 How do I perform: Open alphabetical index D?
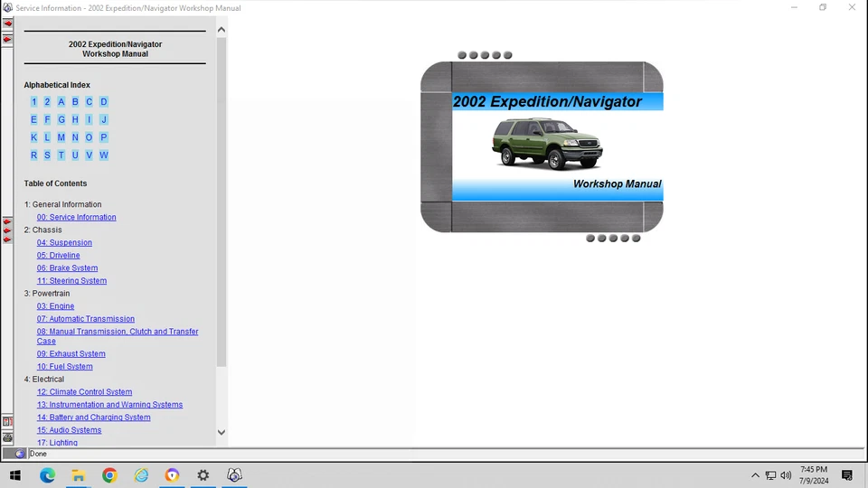(103, 102)
